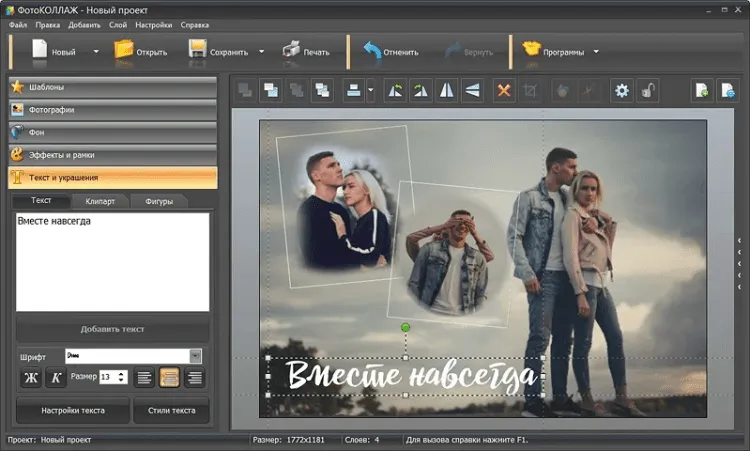
Task: Expand the Сохранить dropdown arrow
Action: [x=262, y=51]
